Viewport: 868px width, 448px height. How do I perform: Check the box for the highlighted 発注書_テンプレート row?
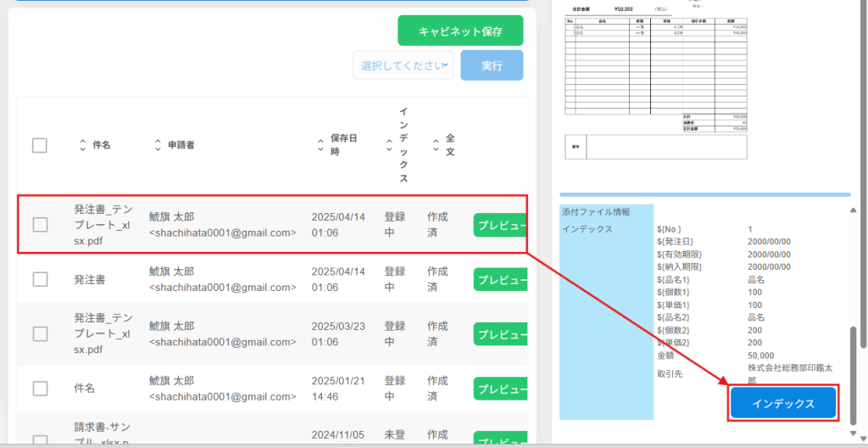(x=40, y=225)
